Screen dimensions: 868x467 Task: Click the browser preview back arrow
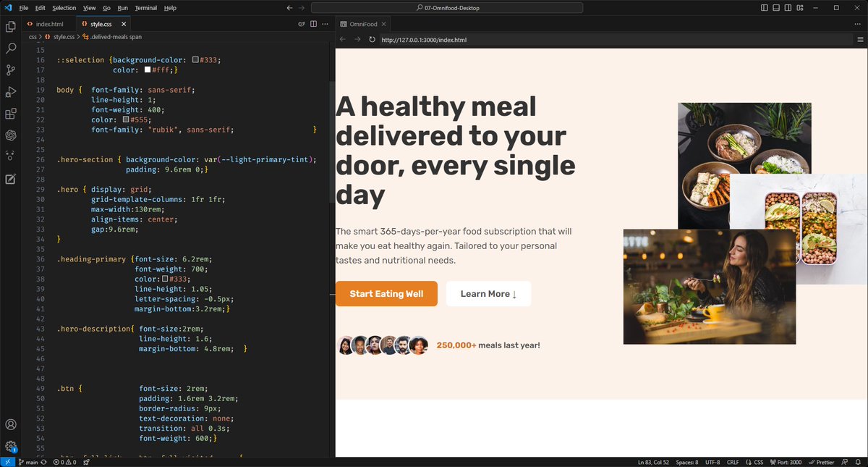(343, 40)
